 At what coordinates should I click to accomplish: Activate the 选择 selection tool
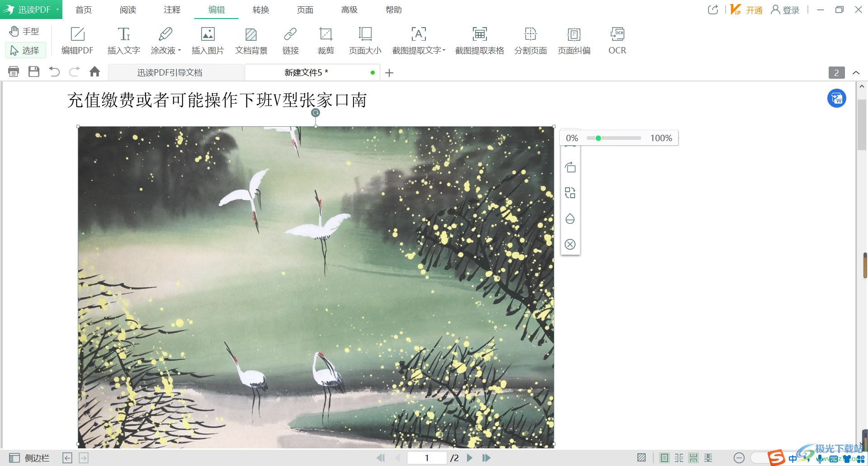point(25,50)
